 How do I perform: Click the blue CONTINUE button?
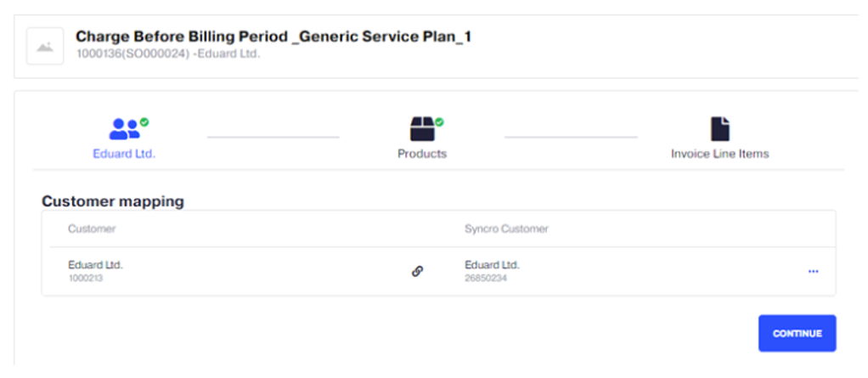(x=798, y=334)
